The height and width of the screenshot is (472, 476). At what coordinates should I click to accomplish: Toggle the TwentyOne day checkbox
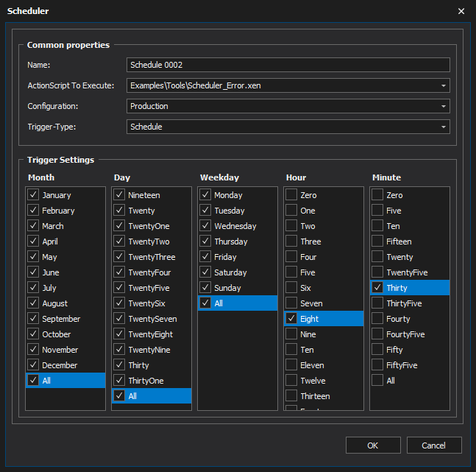(x=119, y=226)
